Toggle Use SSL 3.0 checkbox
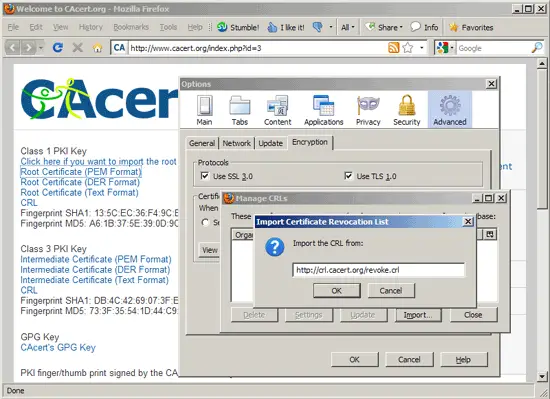550x399 pixels. click(x=205, y=176)
